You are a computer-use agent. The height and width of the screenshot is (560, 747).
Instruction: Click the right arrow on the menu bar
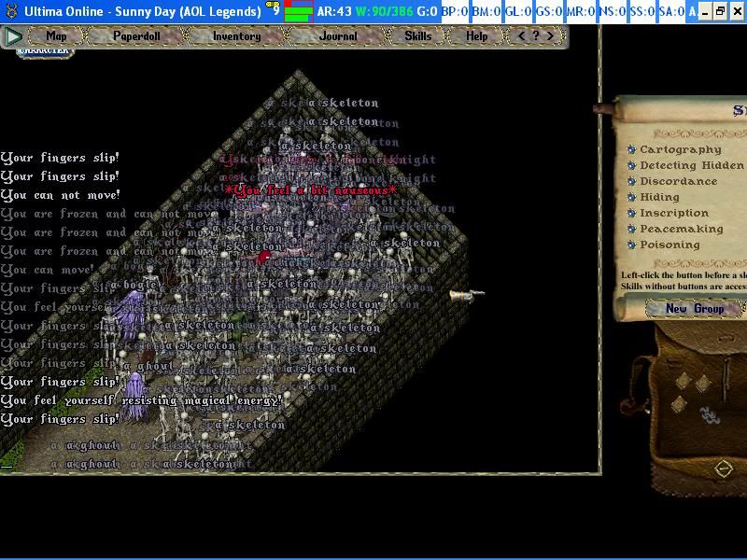(550, 35)
